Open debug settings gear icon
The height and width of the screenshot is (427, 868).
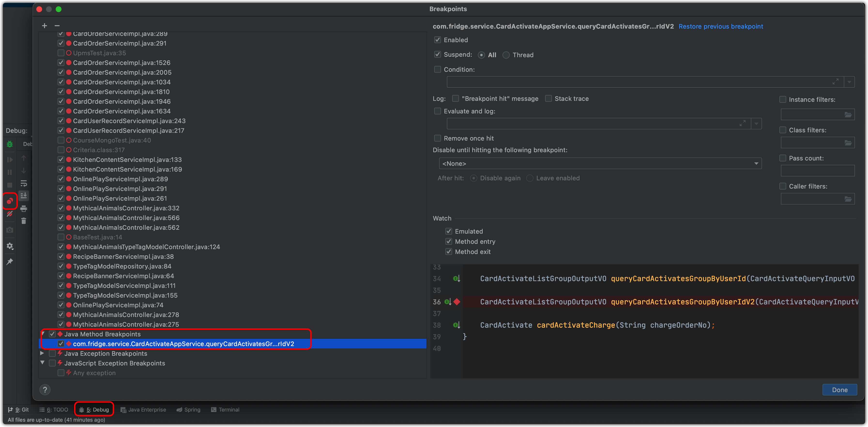[10, 246]
